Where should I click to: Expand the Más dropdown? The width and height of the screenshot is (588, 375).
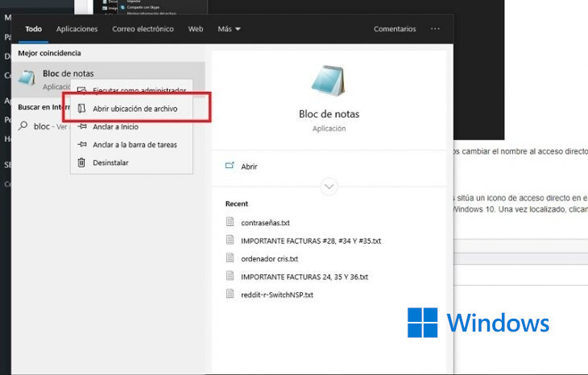tap(229, 29)
